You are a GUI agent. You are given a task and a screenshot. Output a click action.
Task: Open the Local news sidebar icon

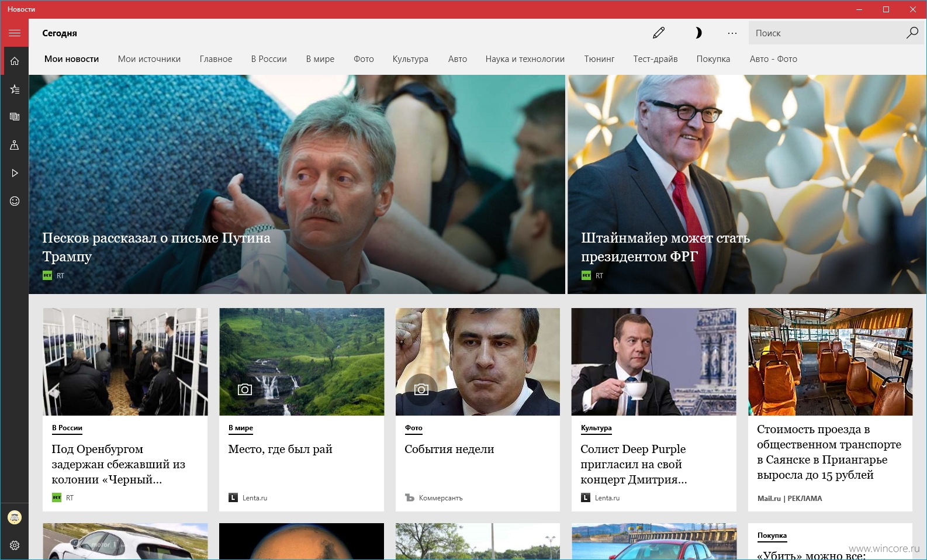click(x=15, y=145)
